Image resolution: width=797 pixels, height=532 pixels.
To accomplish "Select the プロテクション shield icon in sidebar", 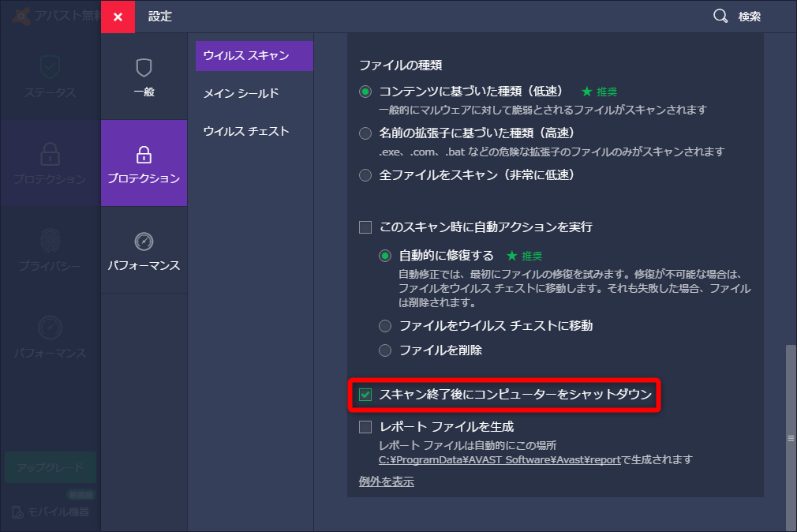I will [50, 152].
